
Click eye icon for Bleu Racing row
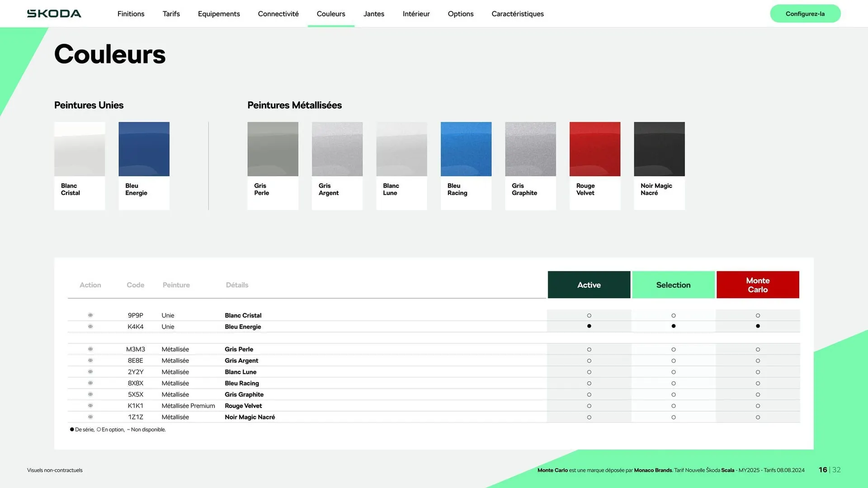90,383
